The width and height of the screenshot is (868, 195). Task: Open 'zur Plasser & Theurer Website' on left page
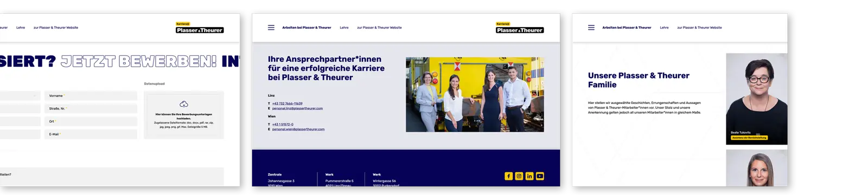point(56,28)
